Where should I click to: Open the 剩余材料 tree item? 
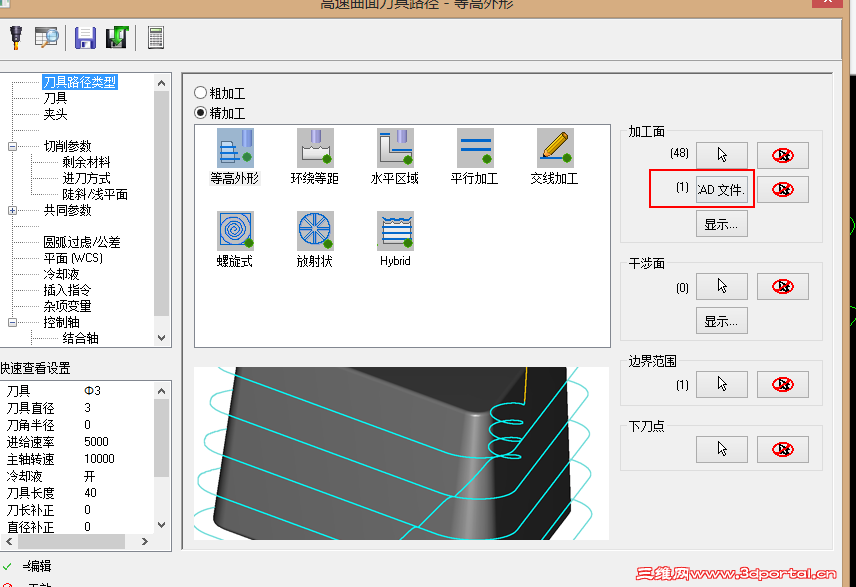pos(86,162)
